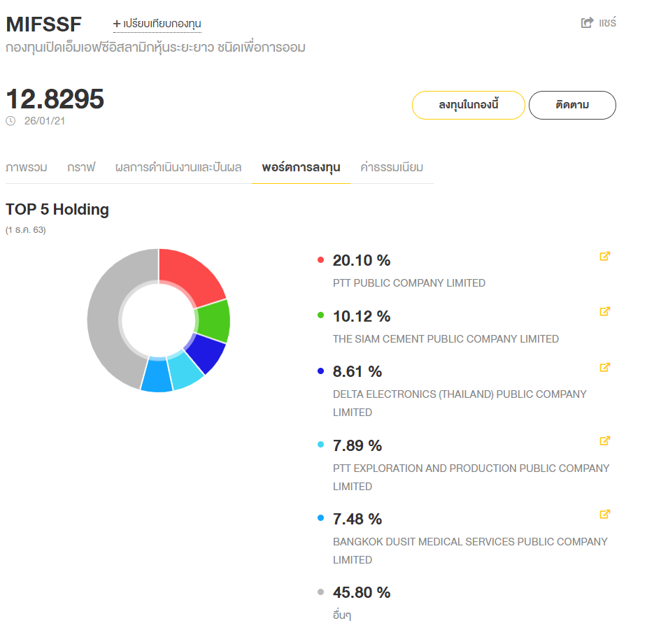Image resolution: width=654 pixels, height=644 pixels.
Task: Click the ติดตาม follow button
Action: 572,106
